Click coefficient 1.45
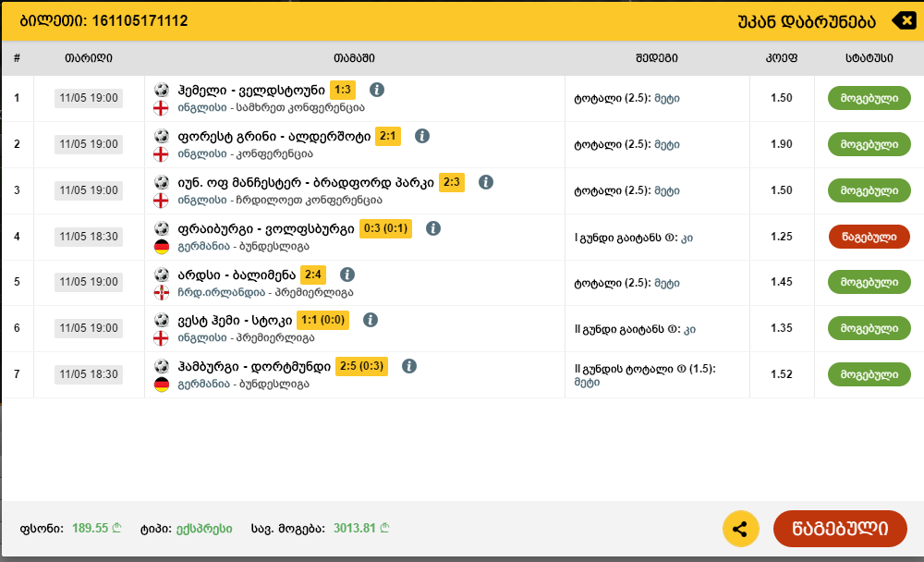 pos(782,282)
